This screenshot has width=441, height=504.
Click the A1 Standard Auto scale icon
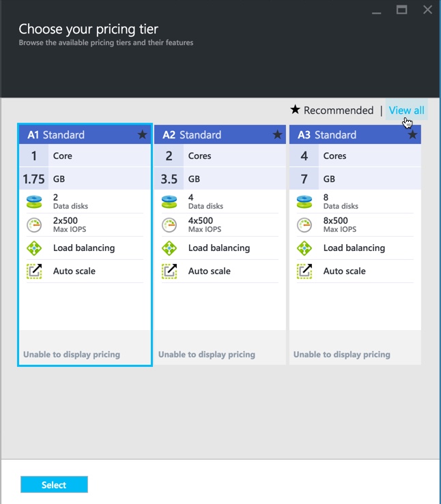(x=34, y=271)
